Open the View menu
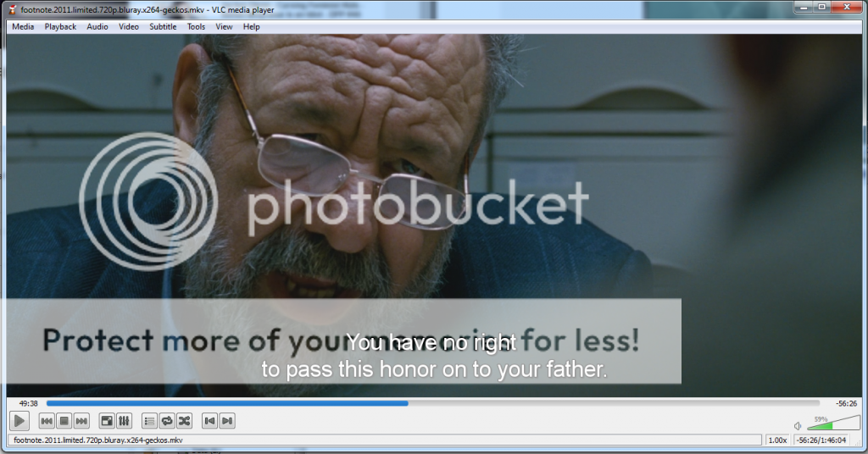The width and height of the screenshot is (868, 454). (224, 26)
